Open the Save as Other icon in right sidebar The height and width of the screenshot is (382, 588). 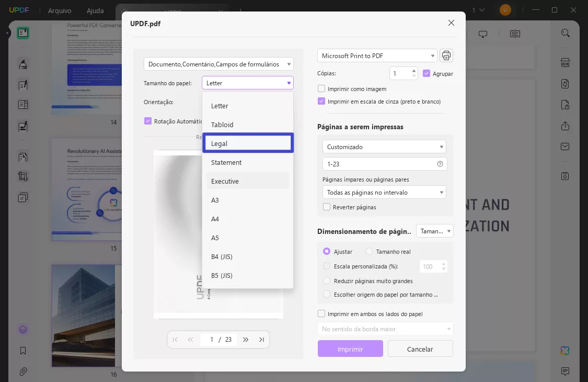click(x=565, y=176)
